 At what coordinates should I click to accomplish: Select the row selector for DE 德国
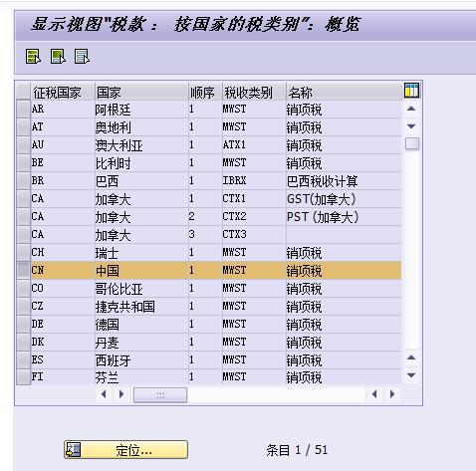(23, 324)
